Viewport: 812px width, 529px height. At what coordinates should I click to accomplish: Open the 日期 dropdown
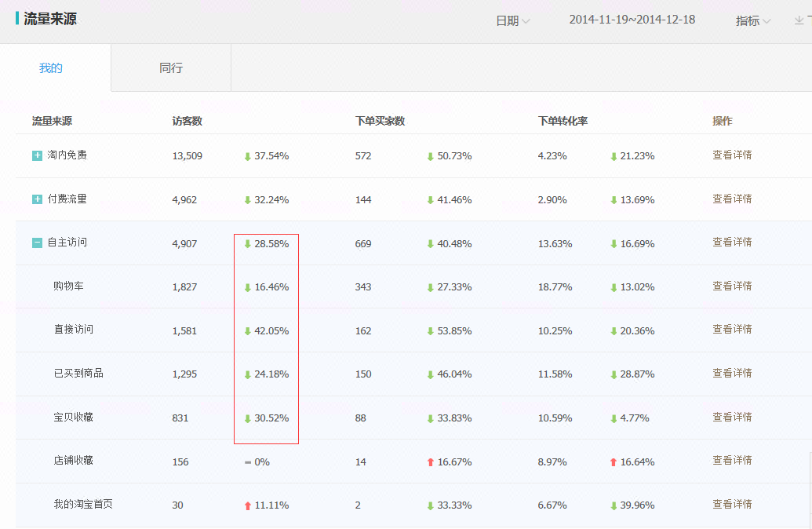(512, 21)
